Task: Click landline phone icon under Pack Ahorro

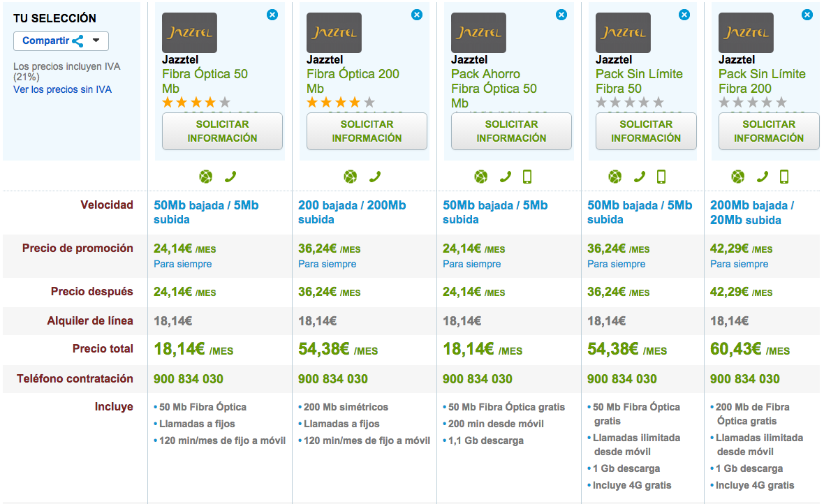Action: pyautogui.click(x=505, y=177)
